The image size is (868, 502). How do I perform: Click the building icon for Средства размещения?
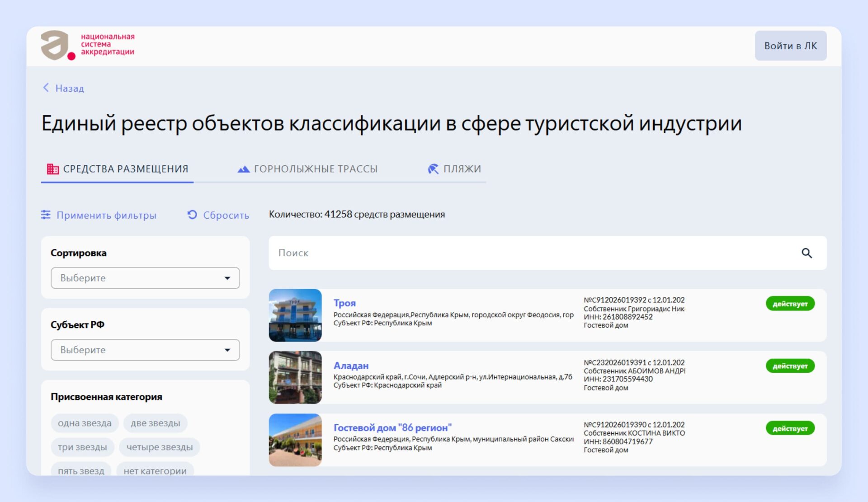(x=53, y=169)
